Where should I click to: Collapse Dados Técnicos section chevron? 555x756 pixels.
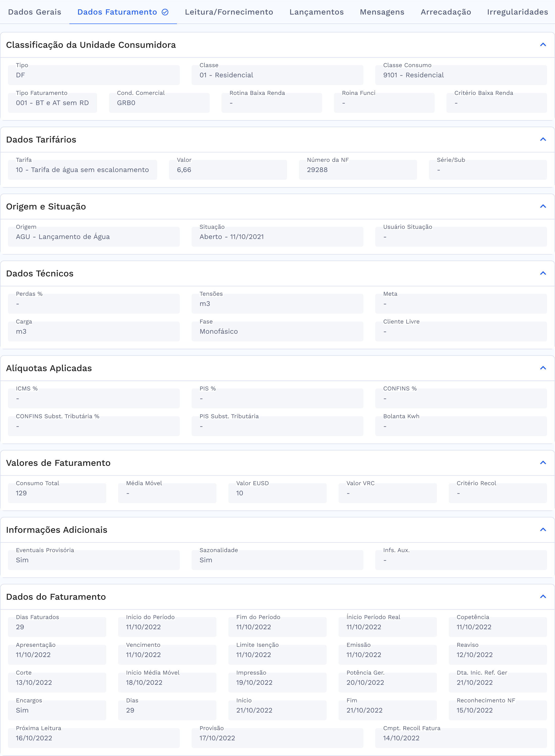(x=543, y=273)
